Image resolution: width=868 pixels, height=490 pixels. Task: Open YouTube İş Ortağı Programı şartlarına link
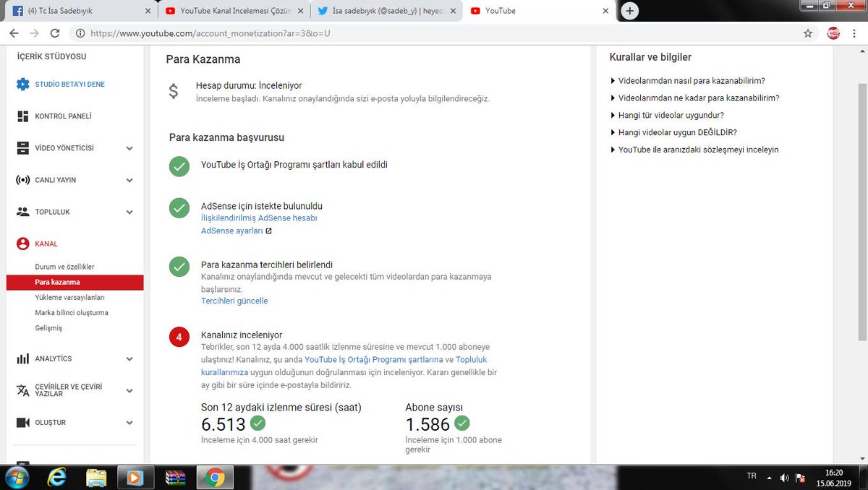point(374,360)
